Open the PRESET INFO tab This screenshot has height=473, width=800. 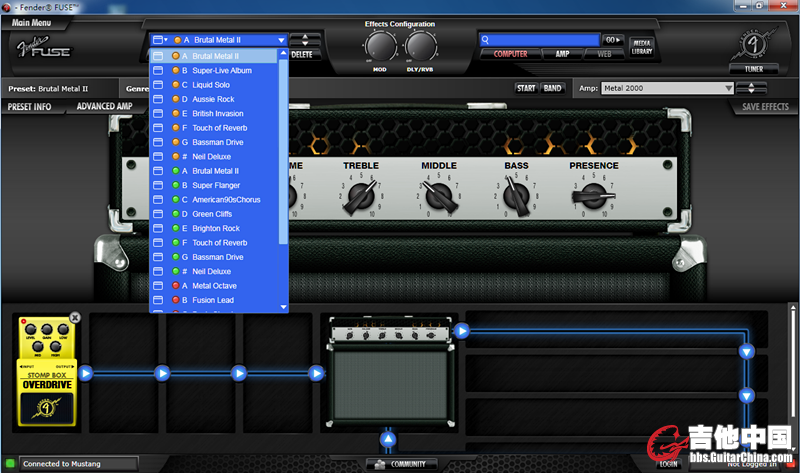[x=30, y=107]
